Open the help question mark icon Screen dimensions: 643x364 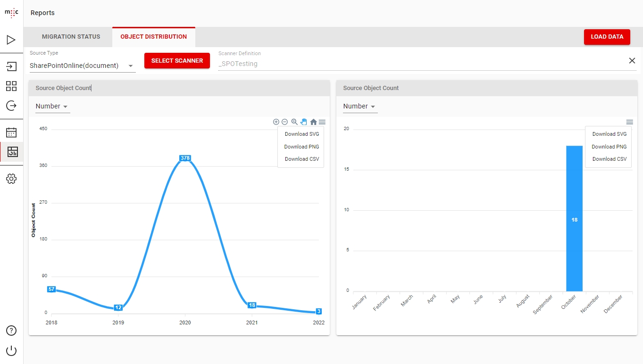coord(11,331)
